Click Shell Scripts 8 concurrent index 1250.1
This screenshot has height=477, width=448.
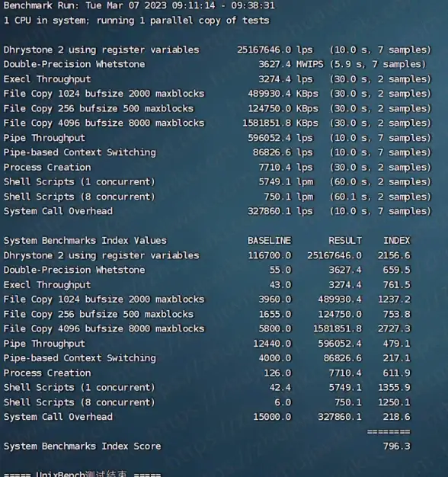click(x=394, y=402)
